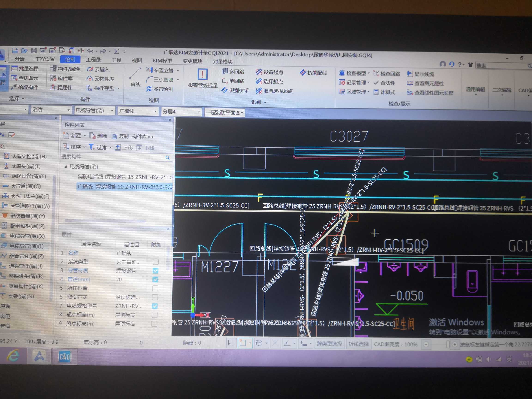Image resolution: width=532 pixels, height=399 pixels.
Task: Open the 构件库 component library
Action: (62, 78)
